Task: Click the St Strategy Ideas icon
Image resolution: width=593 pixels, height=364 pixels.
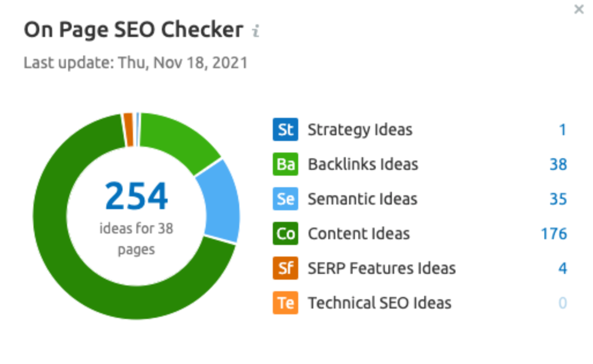Action: tap(285, 129)
